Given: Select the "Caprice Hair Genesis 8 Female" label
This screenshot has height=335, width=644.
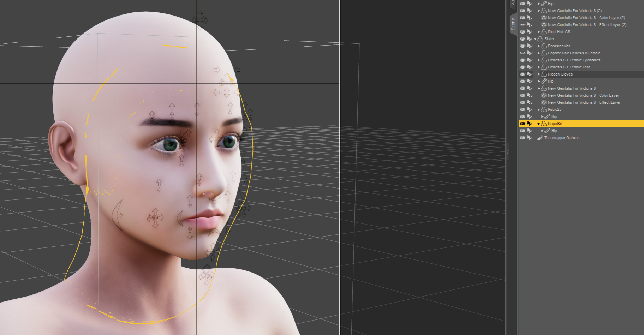Looking at the screenshot, I should [574, 53].
